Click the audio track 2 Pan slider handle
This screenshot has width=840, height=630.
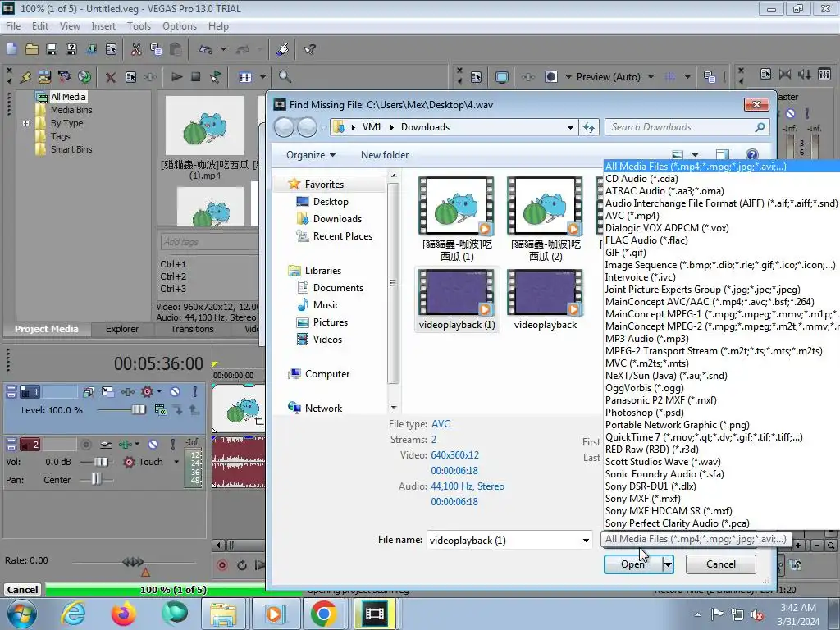96,479
